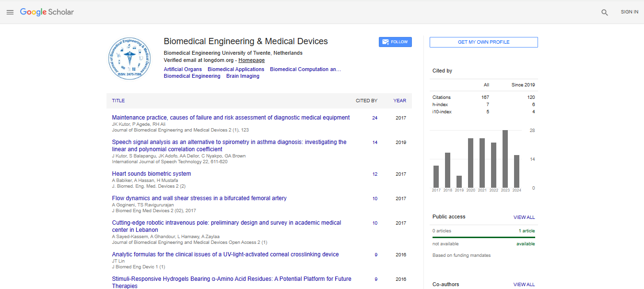
Task: Click the 2023 bar in citation chart
Action: tap(505, 159)
